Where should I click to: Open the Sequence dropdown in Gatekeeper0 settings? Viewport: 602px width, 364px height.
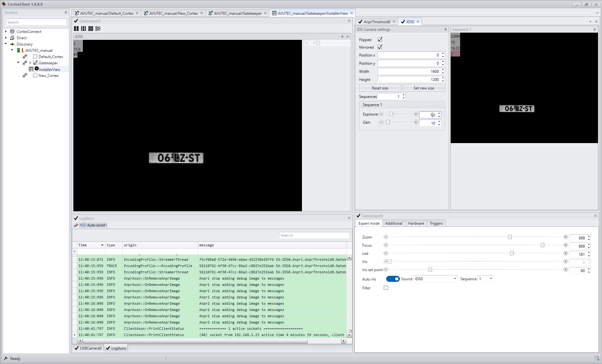point(491,279)
